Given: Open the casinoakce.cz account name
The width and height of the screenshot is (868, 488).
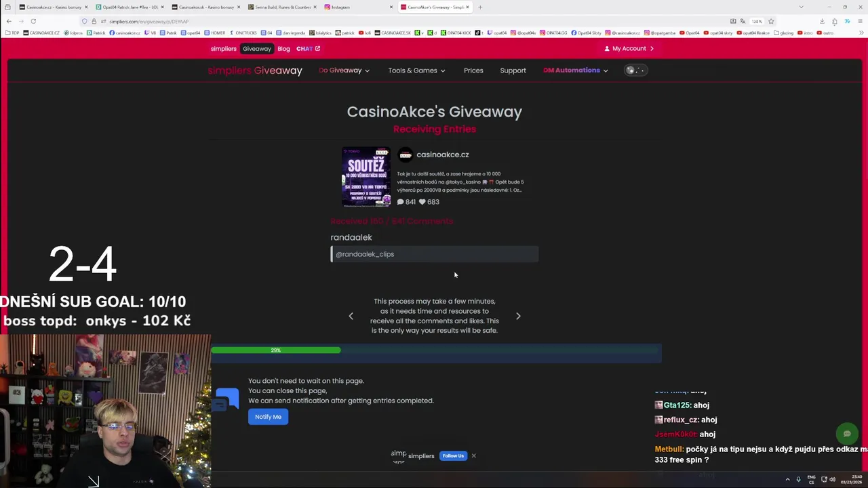Looking at the screenshot, I should point(443,155).
